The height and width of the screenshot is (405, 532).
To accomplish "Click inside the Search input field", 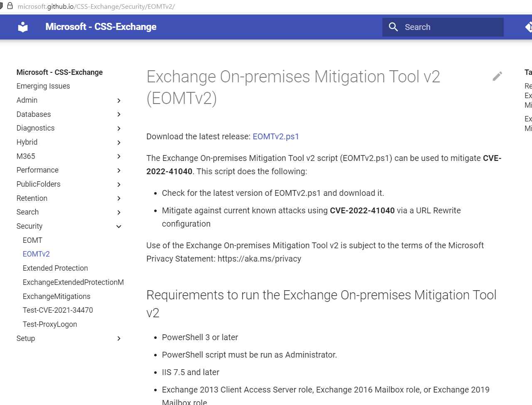I will click(443, 27).
